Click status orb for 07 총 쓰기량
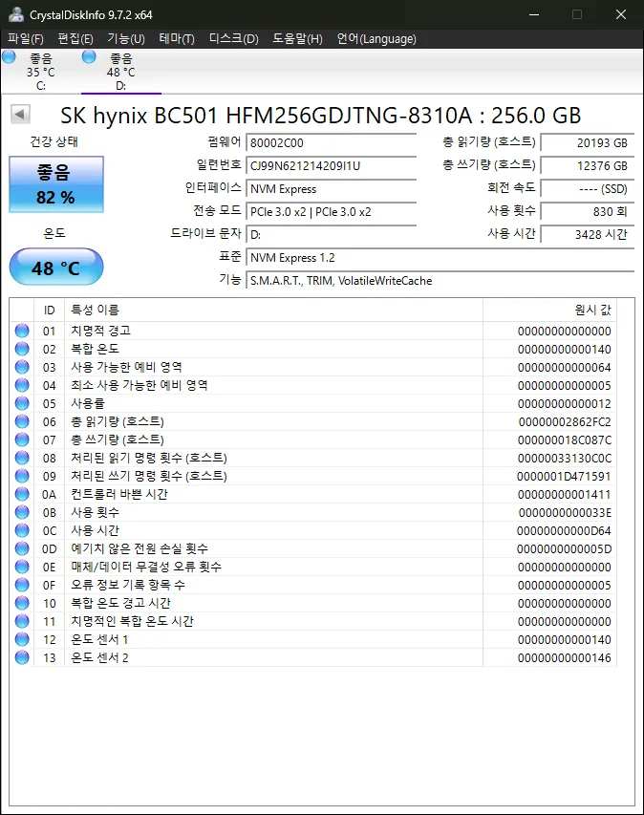This screenshot has width=644, height=815. 22,440
